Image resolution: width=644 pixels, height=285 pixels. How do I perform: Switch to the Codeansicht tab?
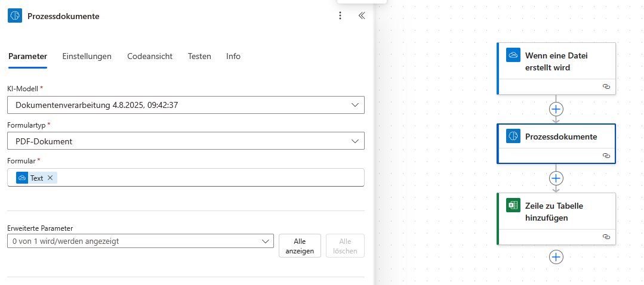149,56
